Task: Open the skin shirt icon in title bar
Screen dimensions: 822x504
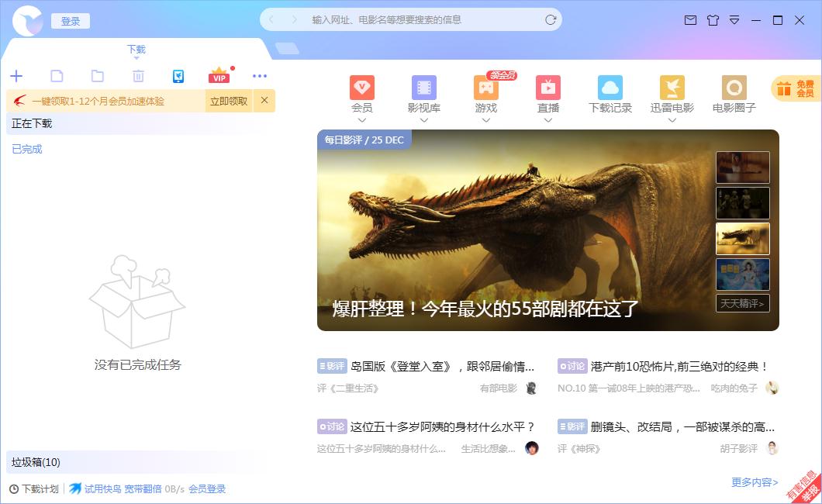Action: point(713,20)
